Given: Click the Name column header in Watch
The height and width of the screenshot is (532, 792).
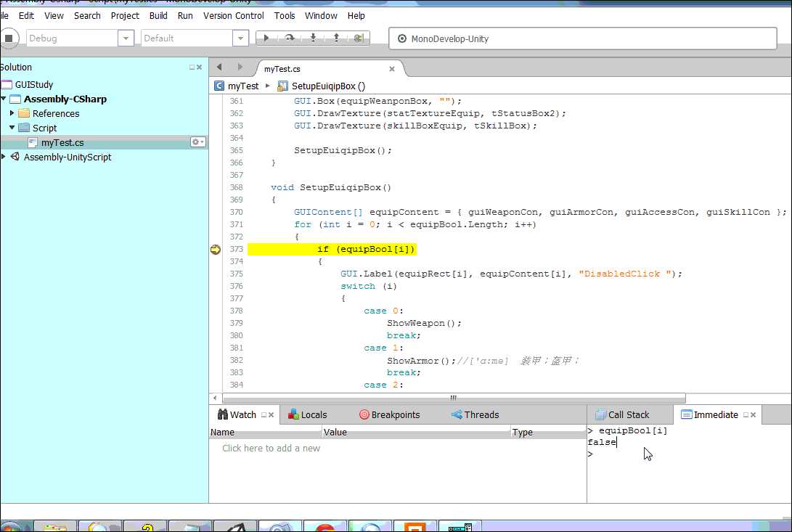Looking at the screenshot, I should (266, 433).
